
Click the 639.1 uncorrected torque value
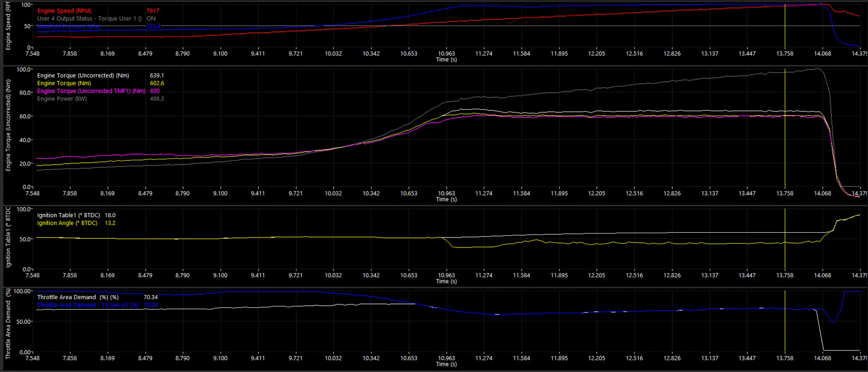coord(157,75)
